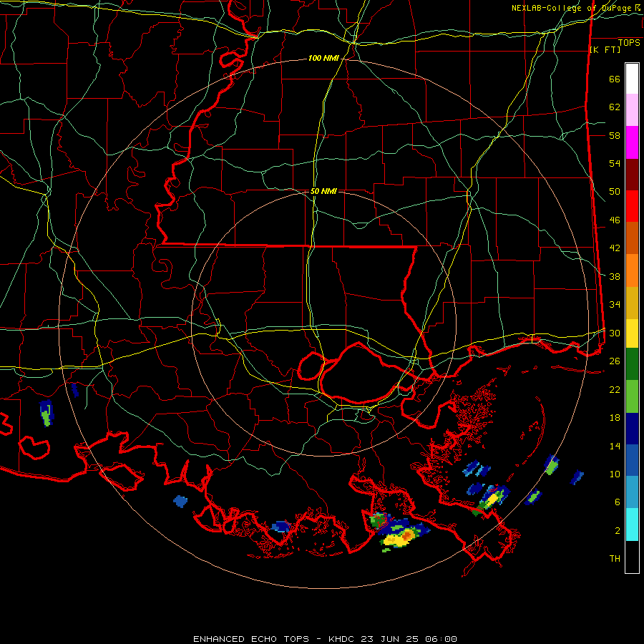
Task: Click the 'TH' legend label
Action: pos(615,559)
